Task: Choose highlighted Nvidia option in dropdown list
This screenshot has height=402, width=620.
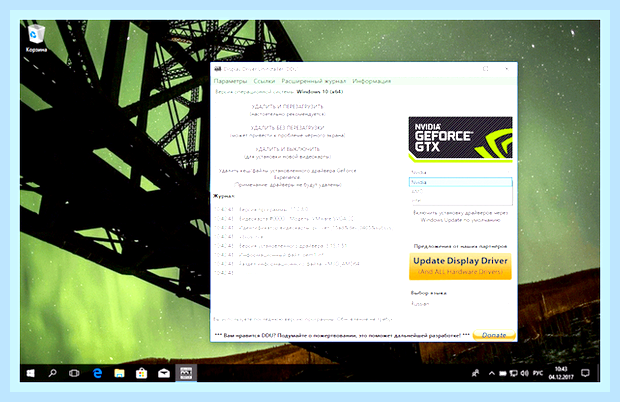Action: pyautogui.click(x=460, y=182)
